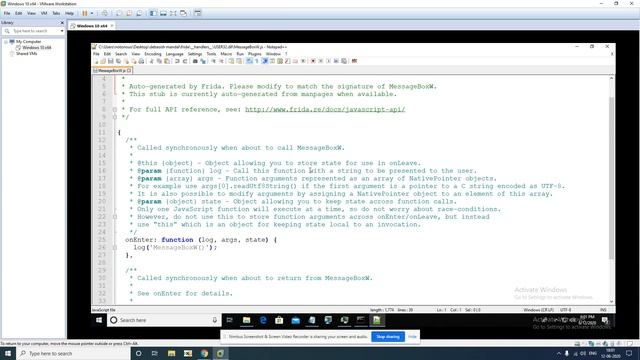640x360 pixels.
Task: Click the New file icon in Notepad++ toolbar
Action: click(95, 61)
